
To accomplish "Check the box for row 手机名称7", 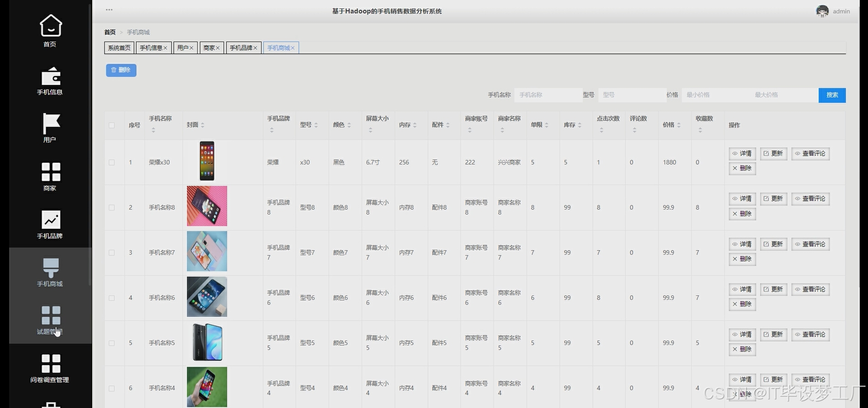I will [x=112, y=253].
